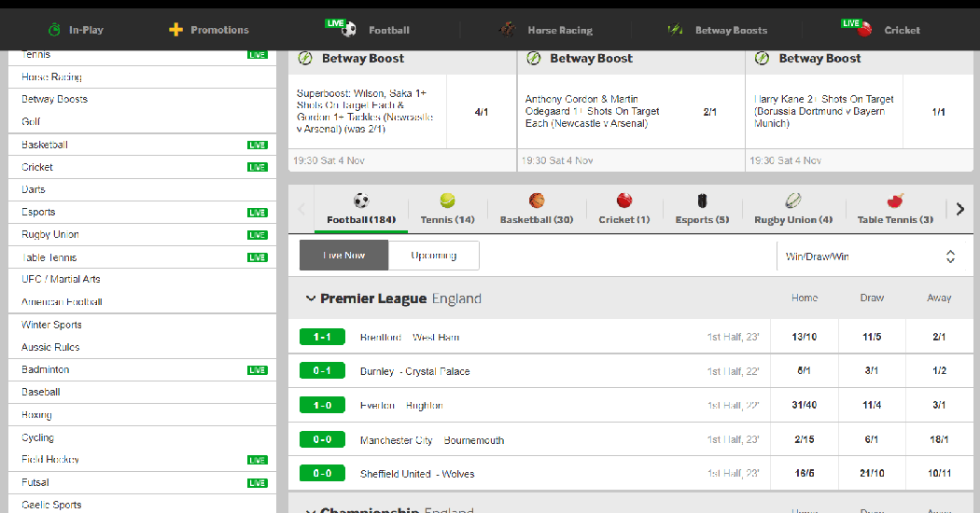Select the Table Tennis (3) sport tab
The width and height of the screenshot is (980, 513).
pos(895,209)
